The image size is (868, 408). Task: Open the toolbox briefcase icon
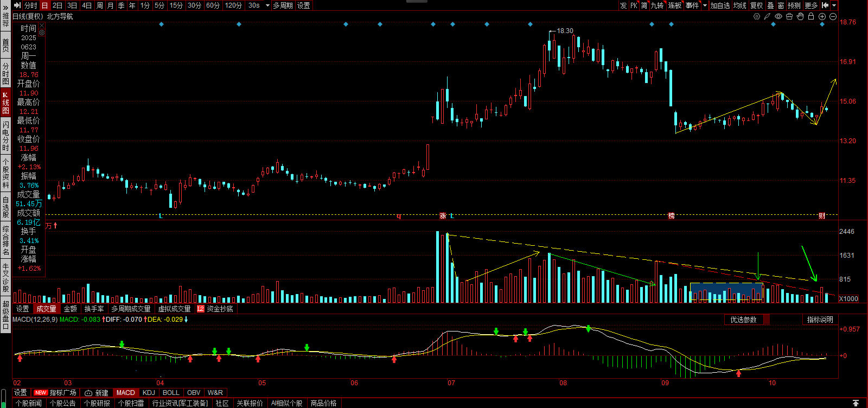(x=789, y=16)
